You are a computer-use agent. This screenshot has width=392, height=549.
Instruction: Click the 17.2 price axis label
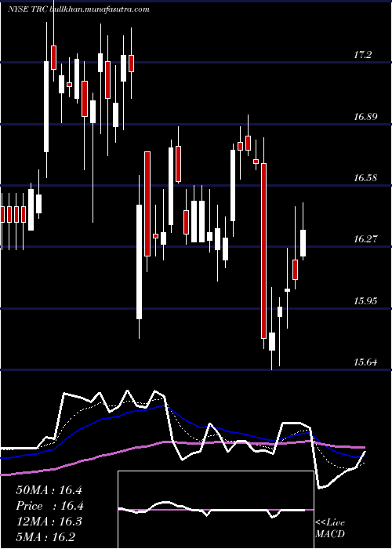pyautogui.click(x=362, y=55)
